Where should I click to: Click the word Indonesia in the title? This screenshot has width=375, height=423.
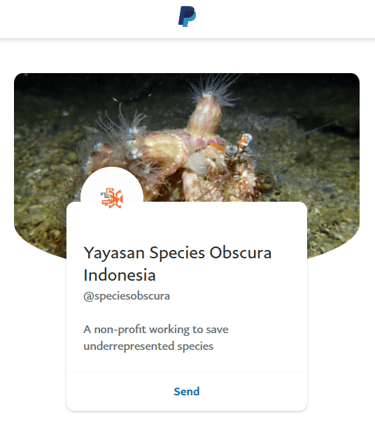coord(119,275)
